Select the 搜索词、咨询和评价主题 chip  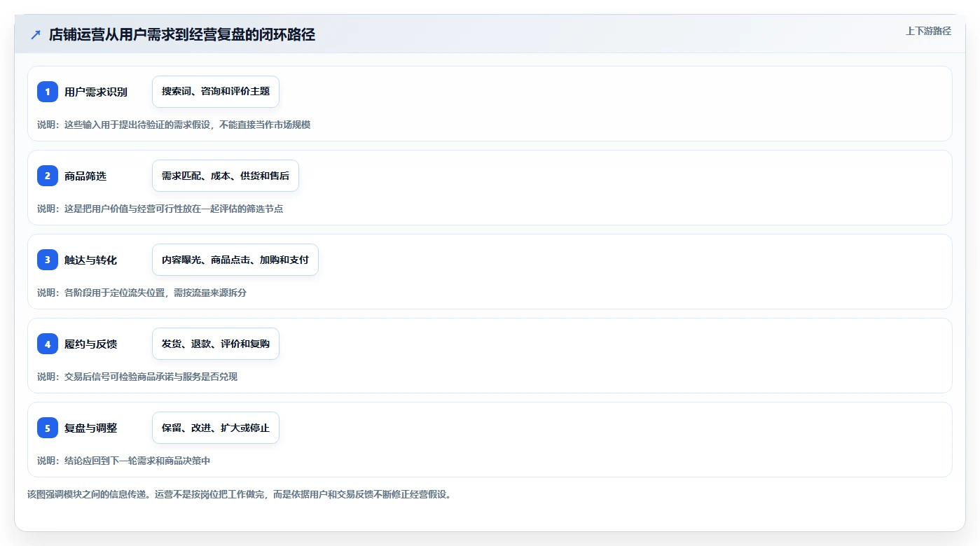coord(216,92)
